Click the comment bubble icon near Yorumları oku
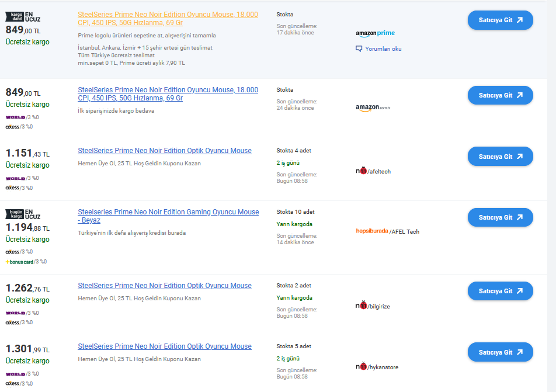The image size is (556, 392). pos(359,49)
